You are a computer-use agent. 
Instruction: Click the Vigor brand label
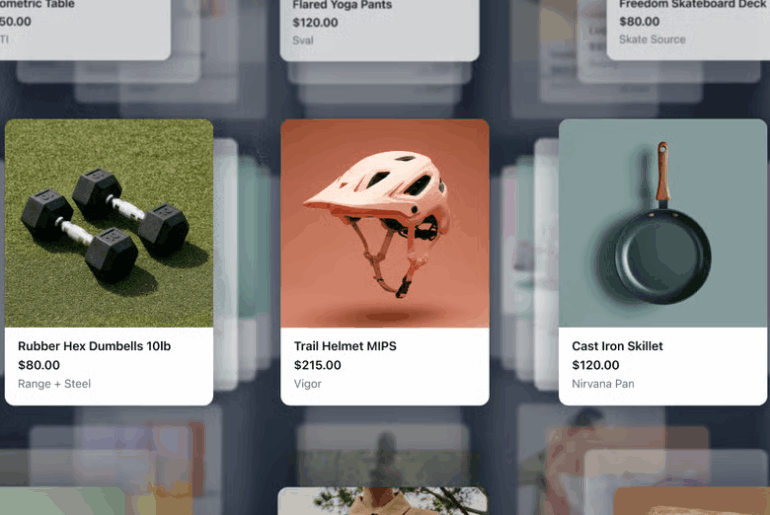[x=307, y=384]
